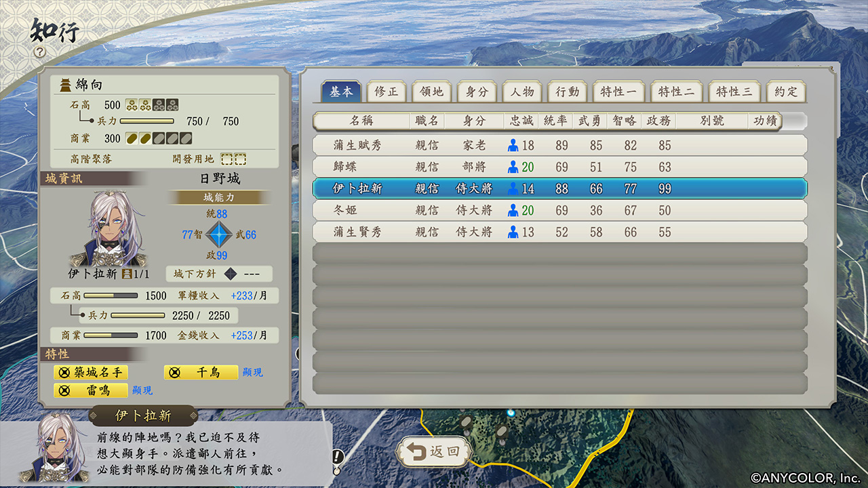Sort by 身分 column header
Screen dimensions: 868x488
474,121
